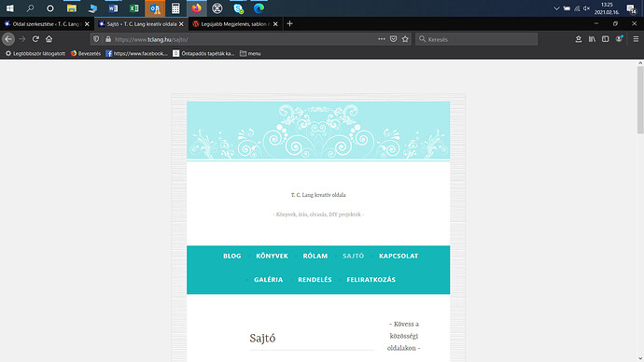The image size is (644, 362).
Task: Open the KÖNYVEK menu item
Action: [x=272, y=257]
